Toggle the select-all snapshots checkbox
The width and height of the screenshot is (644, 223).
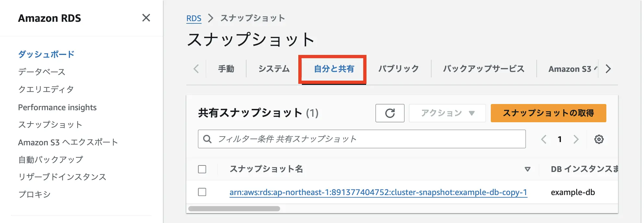[x=202, y=169]
